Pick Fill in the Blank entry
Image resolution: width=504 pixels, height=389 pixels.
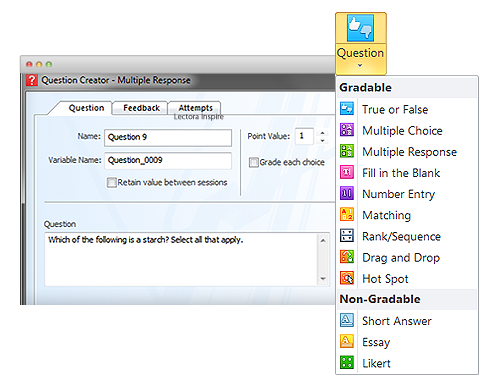[401, 173]
